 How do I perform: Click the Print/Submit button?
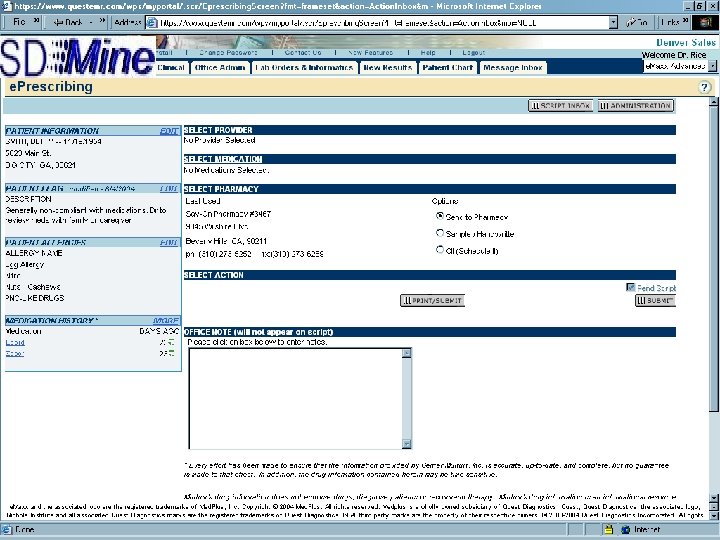pyautogui.click(x=433, y=301)
